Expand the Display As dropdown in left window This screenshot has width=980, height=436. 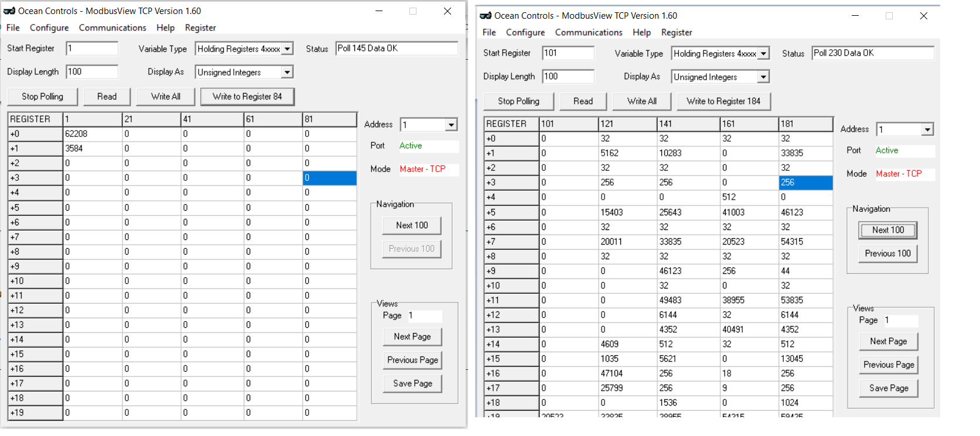tap(287, 73)
